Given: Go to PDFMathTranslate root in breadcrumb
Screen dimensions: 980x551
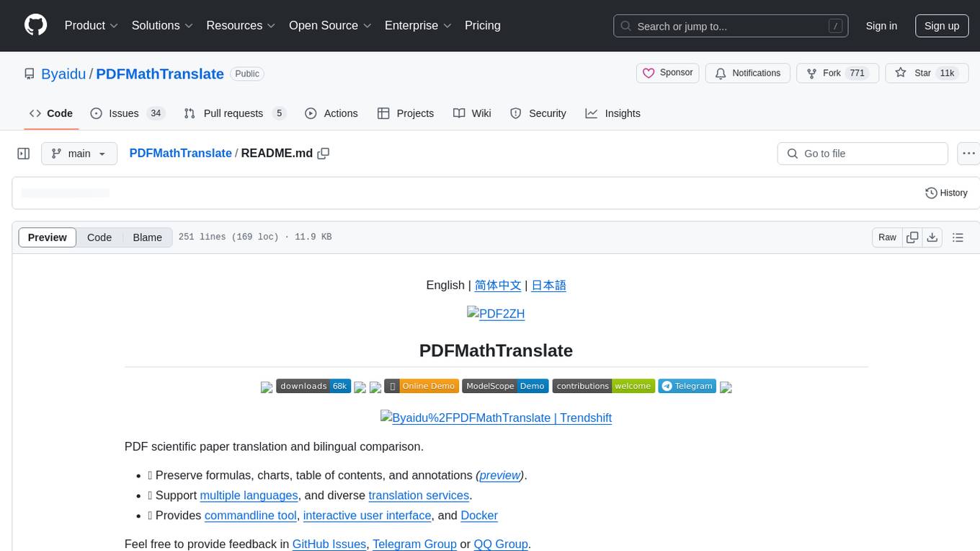Looking at the screenshot, I should [x=180, y=153].
